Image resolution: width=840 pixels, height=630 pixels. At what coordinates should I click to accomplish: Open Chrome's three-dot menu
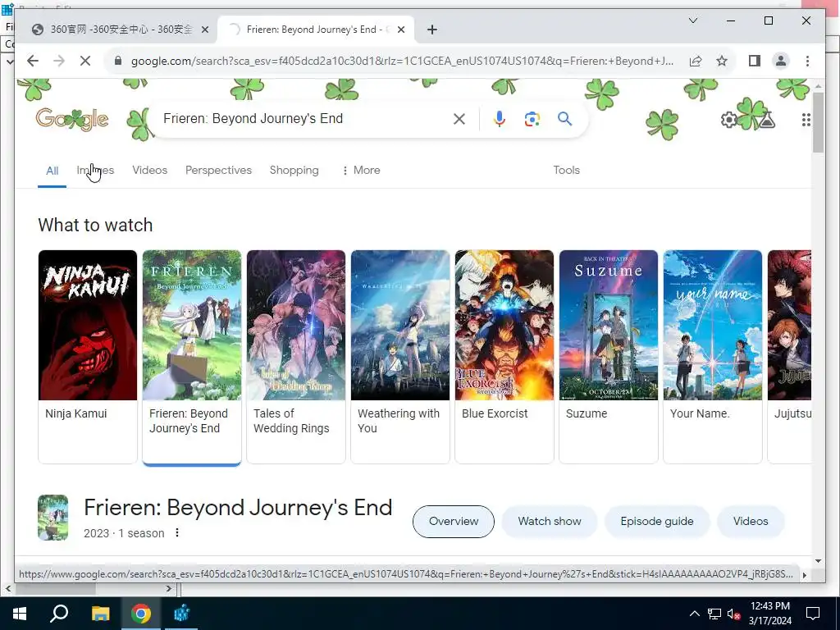[x=807, y=61]
